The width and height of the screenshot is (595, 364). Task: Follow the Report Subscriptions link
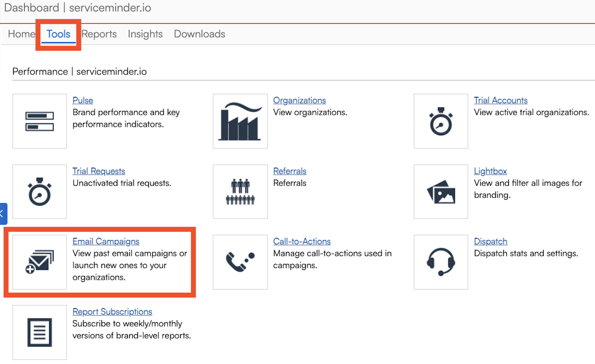tap(112, 312)
